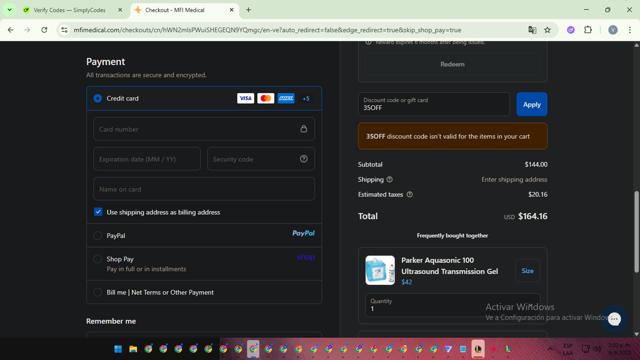
Task: Click the Name on card field
Action: 204,189
